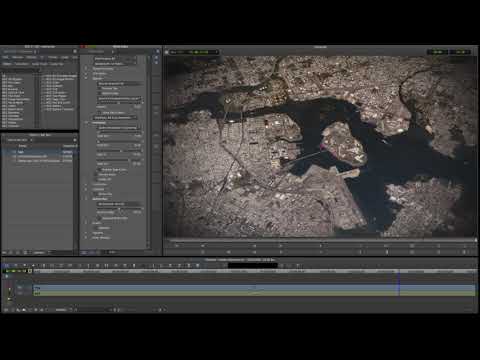480x360 pixels.
Task: Open the hamburger menu at top right of the lower bin
Action: click(75, 140)
